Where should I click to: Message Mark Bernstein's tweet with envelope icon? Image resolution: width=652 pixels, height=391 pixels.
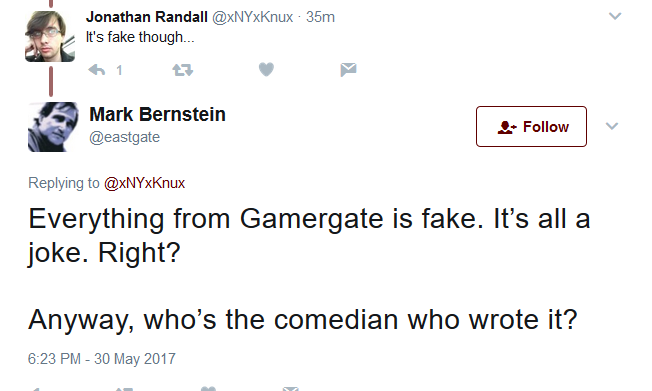point(291,389)
